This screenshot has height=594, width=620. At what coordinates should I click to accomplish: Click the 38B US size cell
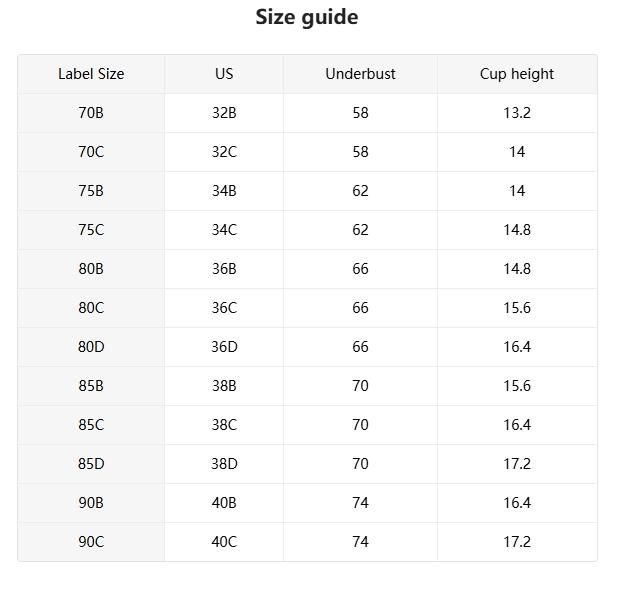coord(224,386)
